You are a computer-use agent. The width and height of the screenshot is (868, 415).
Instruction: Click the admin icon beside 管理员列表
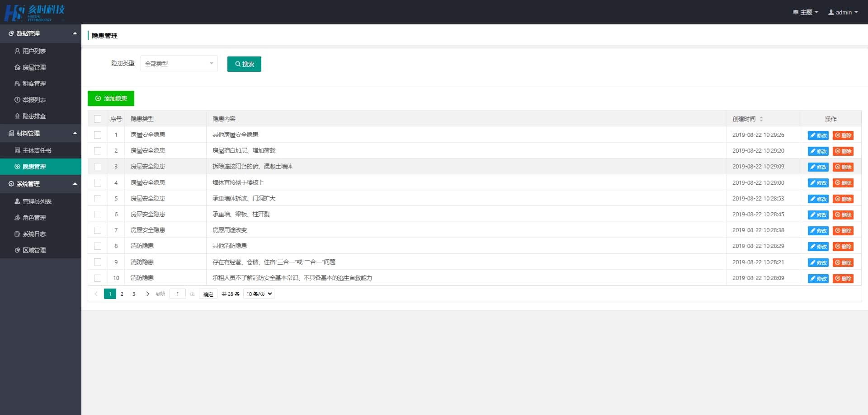[x=17, y=201]
